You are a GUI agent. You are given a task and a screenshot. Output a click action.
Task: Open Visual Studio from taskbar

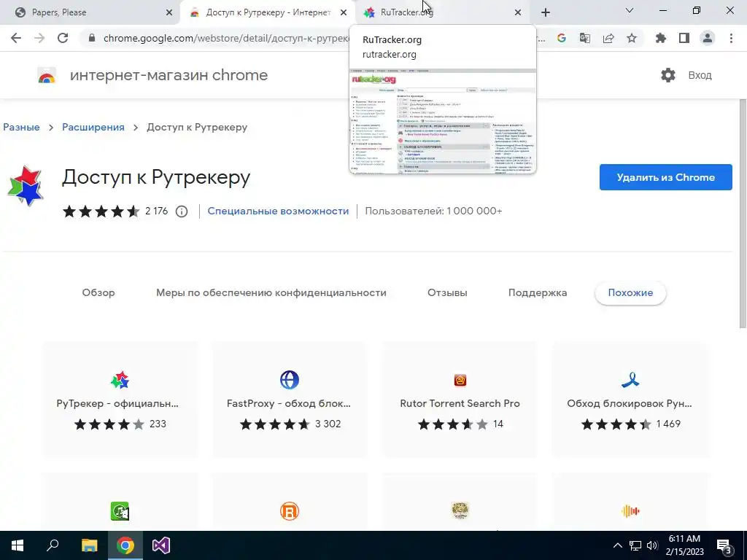point(161,545)
